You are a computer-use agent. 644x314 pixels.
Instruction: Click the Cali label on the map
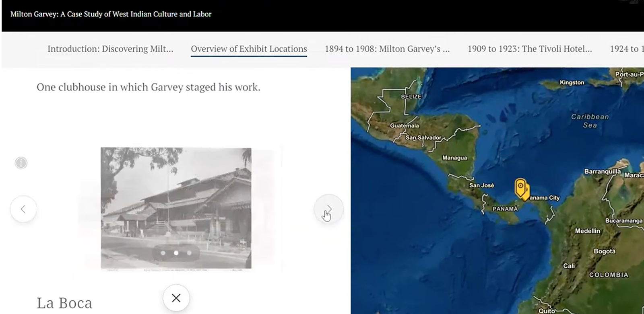(x=569, y=266)
